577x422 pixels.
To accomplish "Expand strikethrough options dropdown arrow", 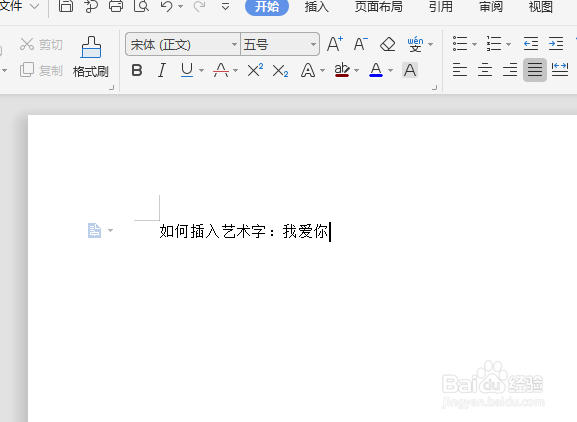I will (x=235, y=70).
